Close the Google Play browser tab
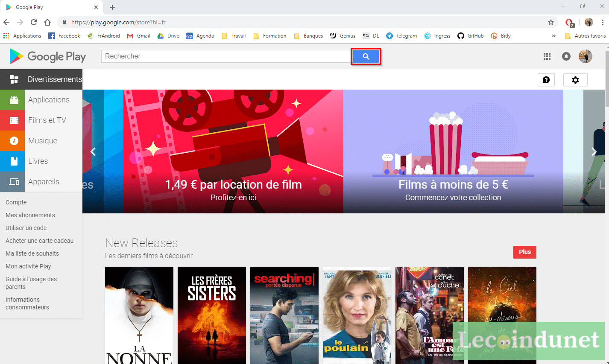This screenshot has height=364, width=609. (96, 7)
